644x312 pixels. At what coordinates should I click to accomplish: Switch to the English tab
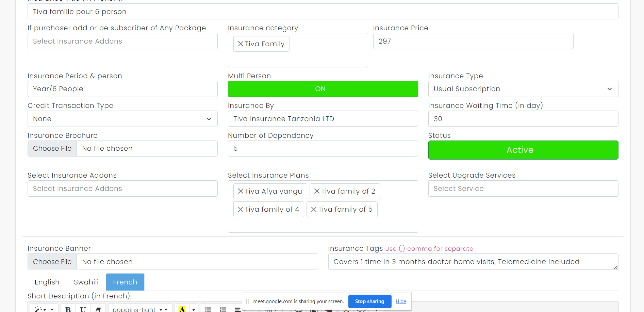[47, 282]
